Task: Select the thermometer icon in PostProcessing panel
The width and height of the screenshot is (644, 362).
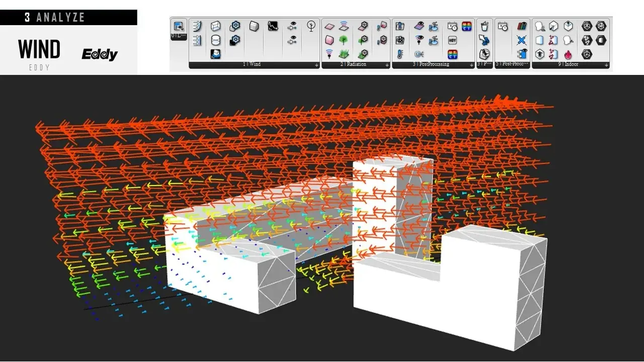Action: pyautogui.click(x=400, y=54)
